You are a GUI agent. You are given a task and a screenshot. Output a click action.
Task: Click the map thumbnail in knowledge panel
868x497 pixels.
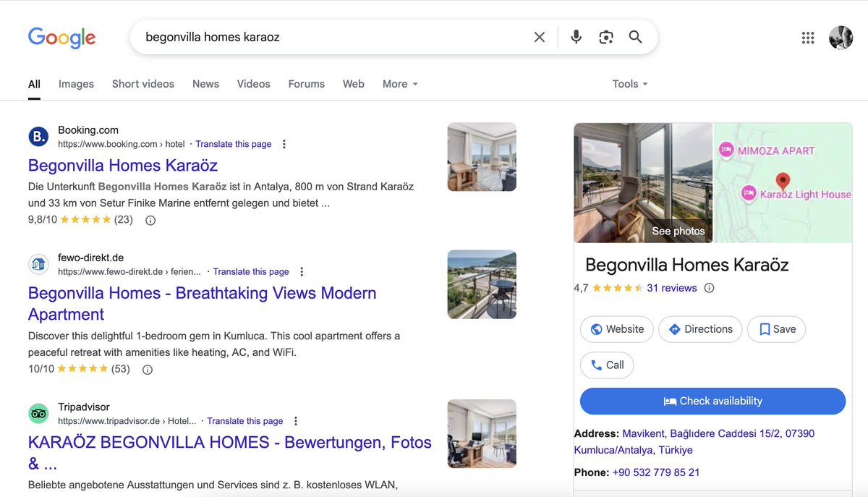click(783, 182)
